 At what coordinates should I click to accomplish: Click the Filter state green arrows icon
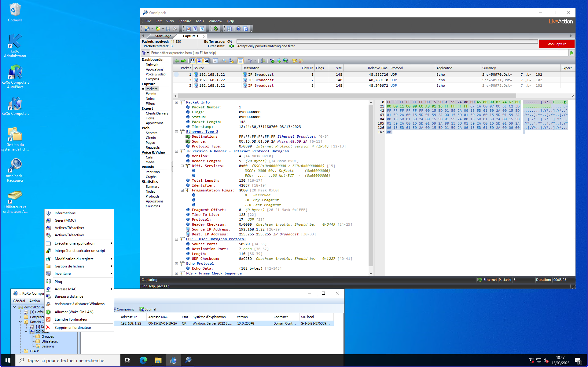[231, 46]
